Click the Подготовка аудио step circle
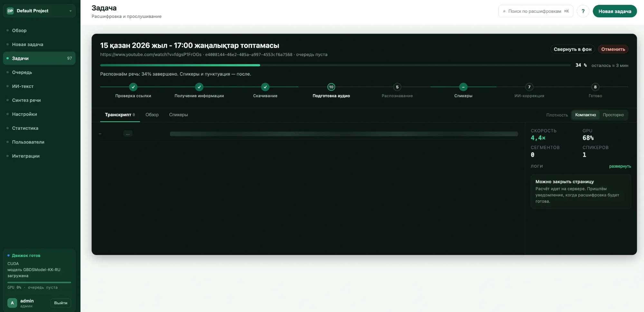Screen dimensions: 644x312 (x=331, y=87)
